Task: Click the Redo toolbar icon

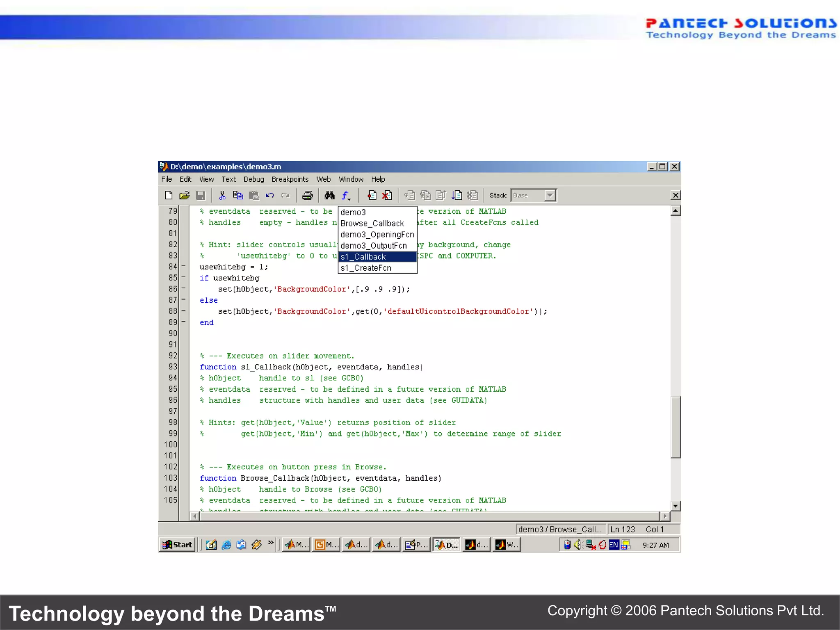Action: (x=285, y=196)
